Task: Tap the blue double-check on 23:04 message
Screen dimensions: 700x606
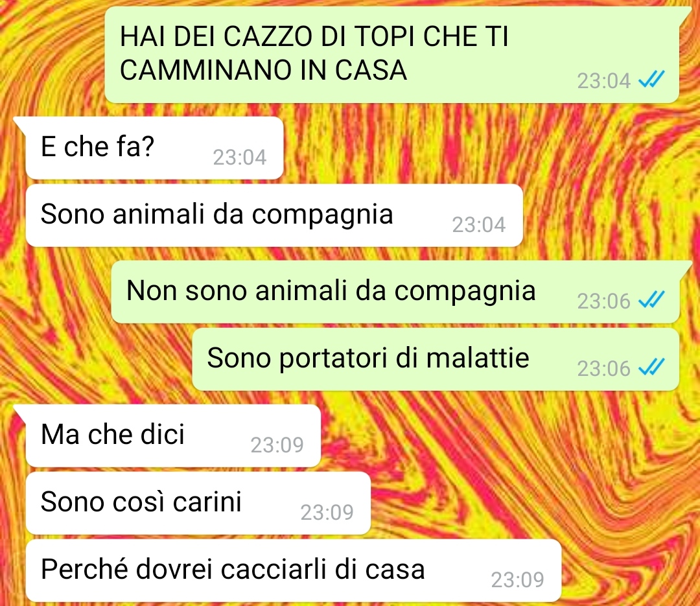Action: pyautogui.click(x=651, y=80)
